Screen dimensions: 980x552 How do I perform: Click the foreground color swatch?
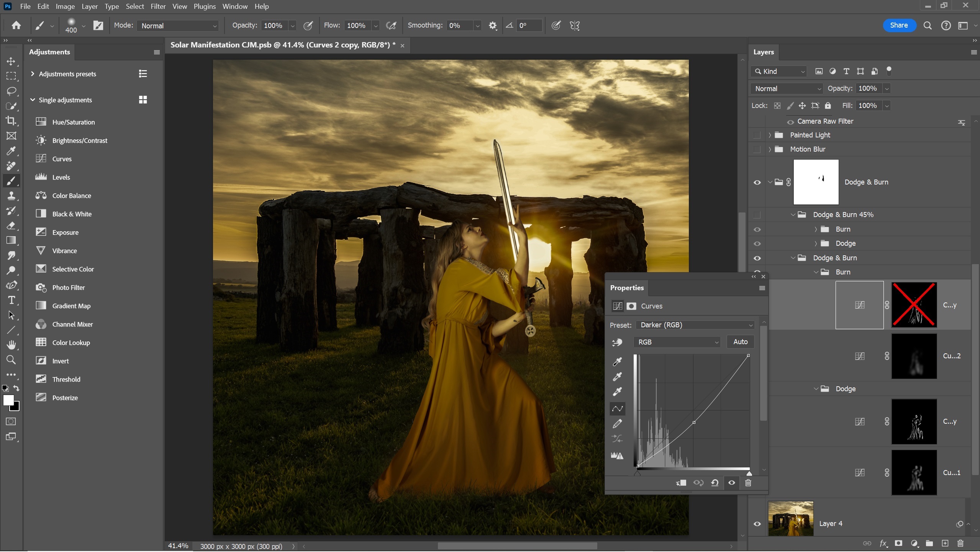click(8, 400)
